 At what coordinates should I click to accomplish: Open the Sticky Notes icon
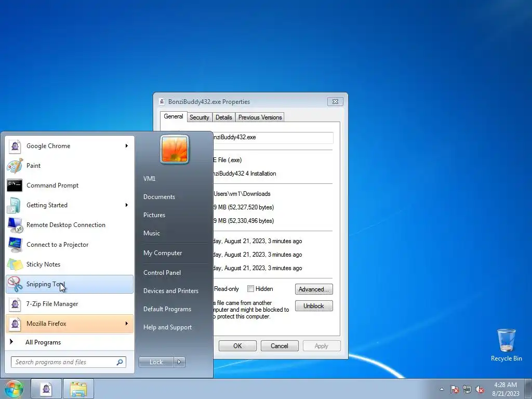tap(15, 264)
